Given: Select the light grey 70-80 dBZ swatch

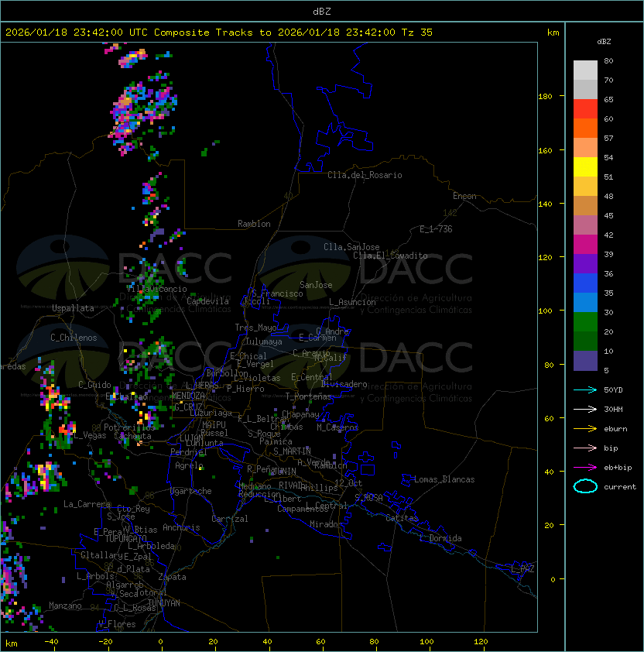Looking at the screenshot, I should [x=585, y=70].
